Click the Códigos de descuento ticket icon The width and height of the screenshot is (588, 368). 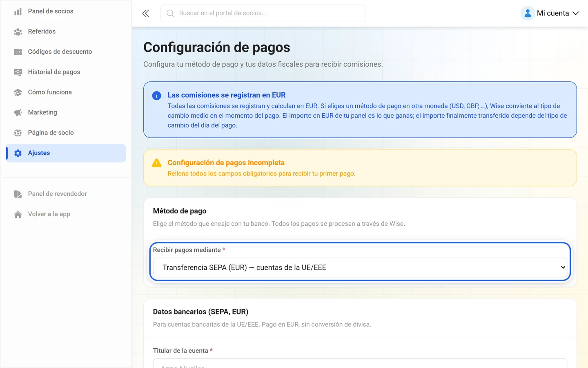point(18,52)
